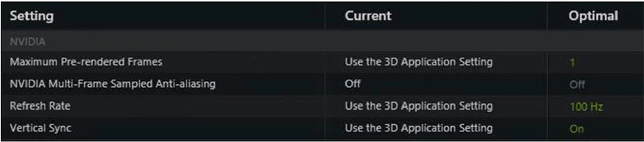Click the Optimal column header

pos(593,16)
